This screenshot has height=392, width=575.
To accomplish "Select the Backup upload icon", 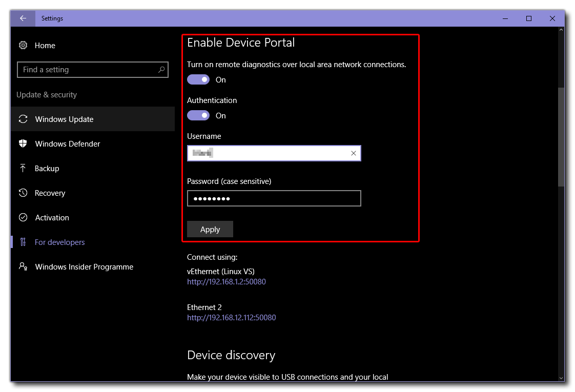I will [x=23, y=168].
